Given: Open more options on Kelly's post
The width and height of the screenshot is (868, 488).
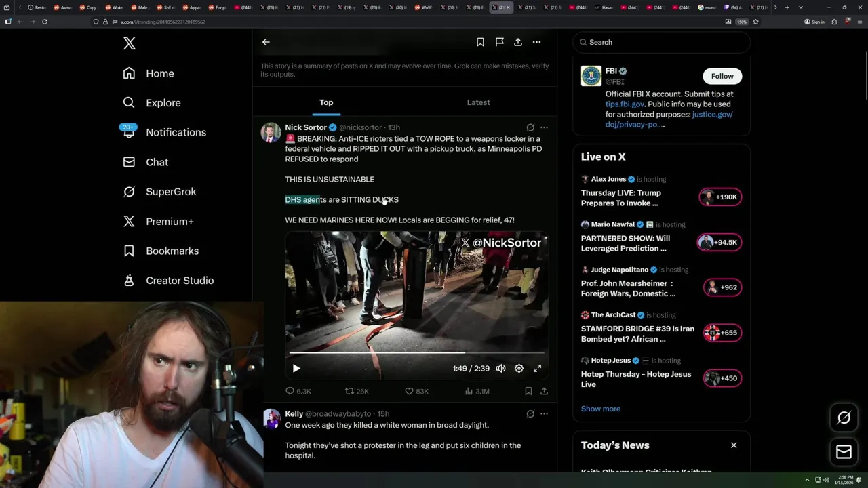Looking at the screenshot, I should click(x=544, y=414).
